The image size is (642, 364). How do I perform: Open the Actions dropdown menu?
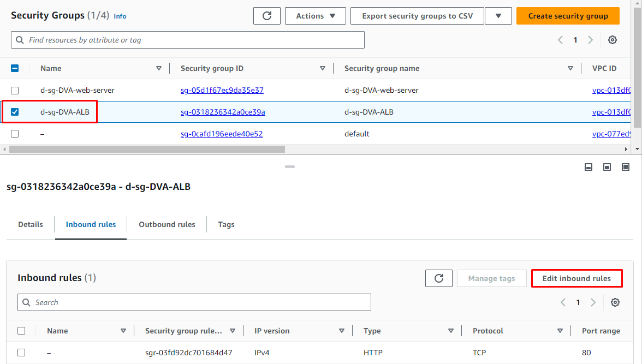tap(315, 16)
